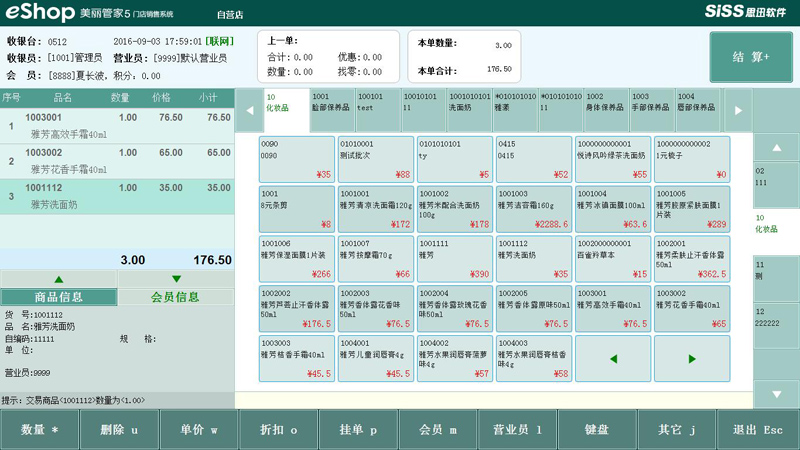Add product 1002001 priced ¥362.5
800x450 pixels.
tap(692, 259)
